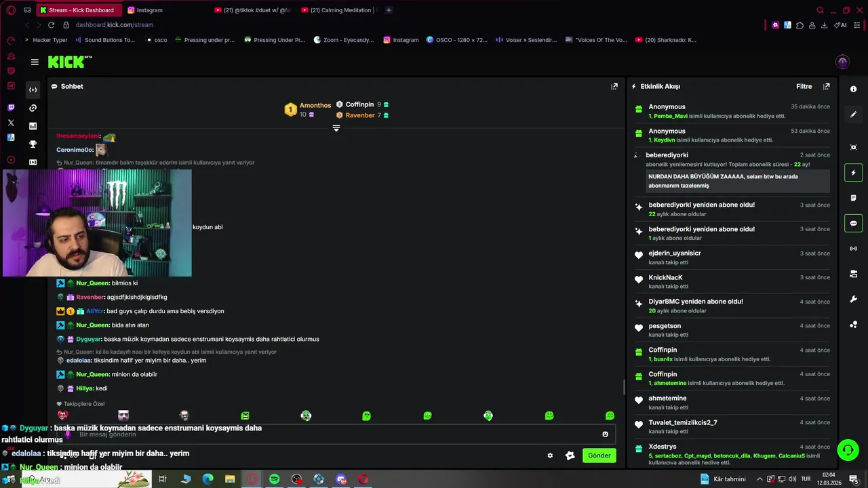Open the emoji picker in message box
Screen dimensions: 868x488
[606, 434]
